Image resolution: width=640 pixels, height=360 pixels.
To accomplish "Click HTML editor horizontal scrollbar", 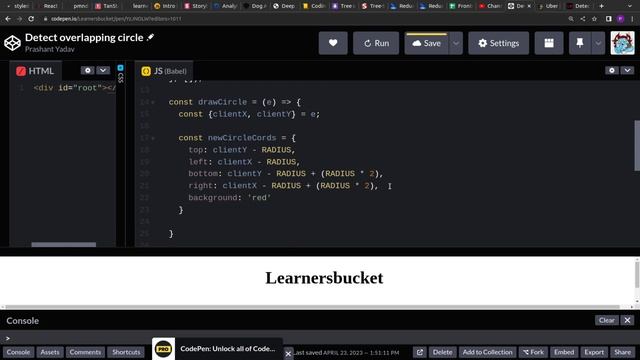I will click(64, 244).
